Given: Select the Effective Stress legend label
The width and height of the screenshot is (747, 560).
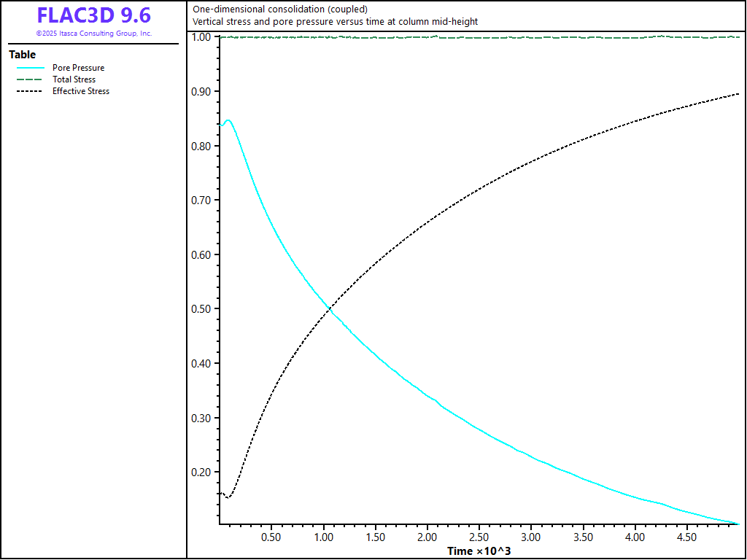Looking at the screenshot, I should click(x=80, y=91).
